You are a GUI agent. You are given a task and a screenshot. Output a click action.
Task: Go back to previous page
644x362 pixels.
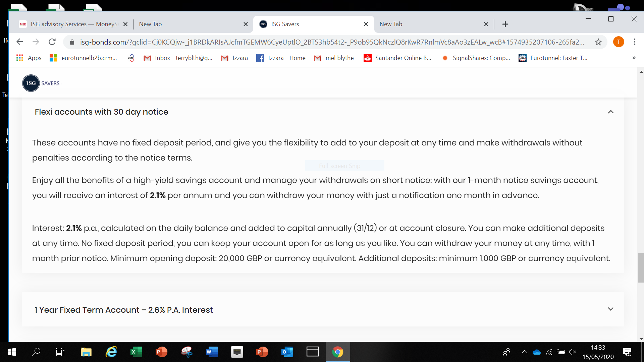[x=20, y=42]
